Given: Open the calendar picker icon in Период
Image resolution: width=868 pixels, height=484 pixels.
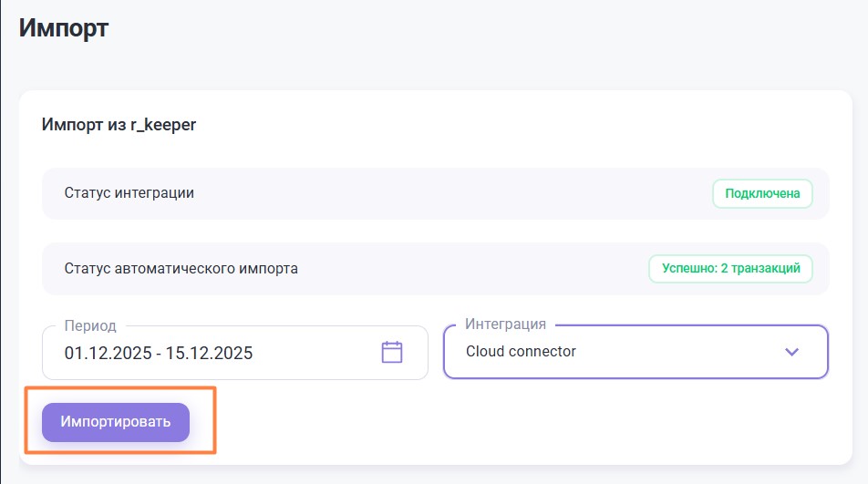Looking at the screenshot, I should click(x=392, y=353).
